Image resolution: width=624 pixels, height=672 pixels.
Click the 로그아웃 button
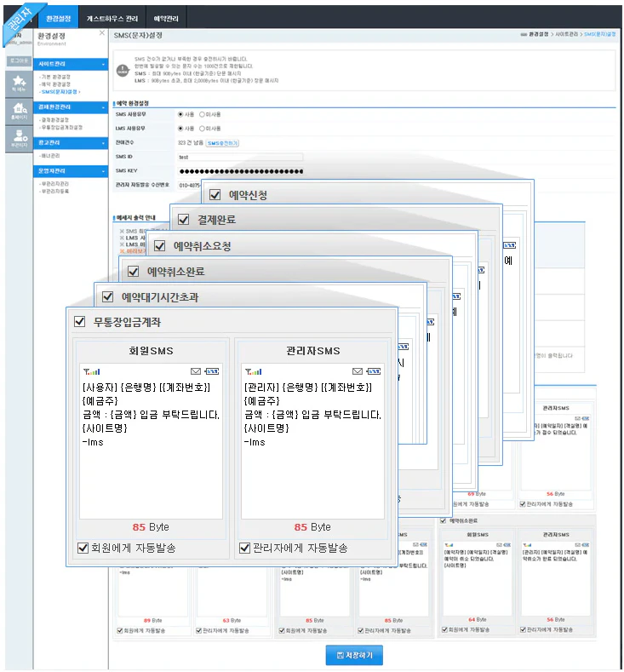click(19, 60)
